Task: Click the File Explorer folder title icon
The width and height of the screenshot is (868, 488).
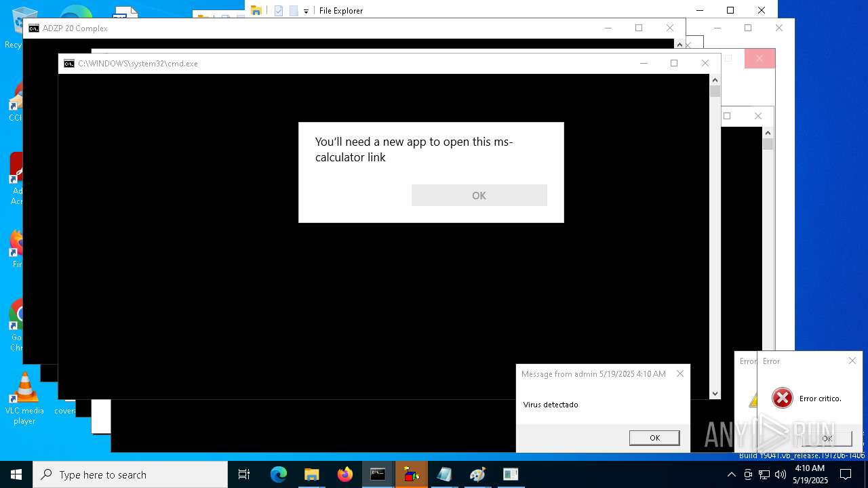Action: [x=256, y=10]
